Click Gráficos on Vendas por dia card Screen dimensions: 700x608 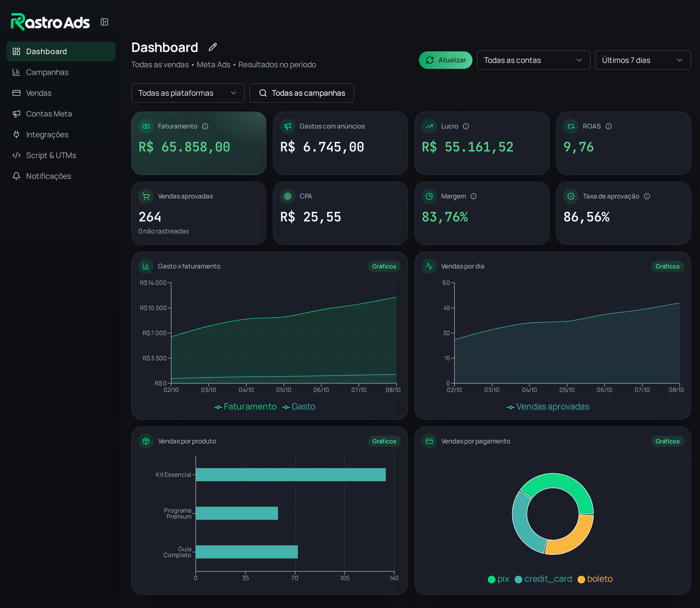(x=667, y=266)
